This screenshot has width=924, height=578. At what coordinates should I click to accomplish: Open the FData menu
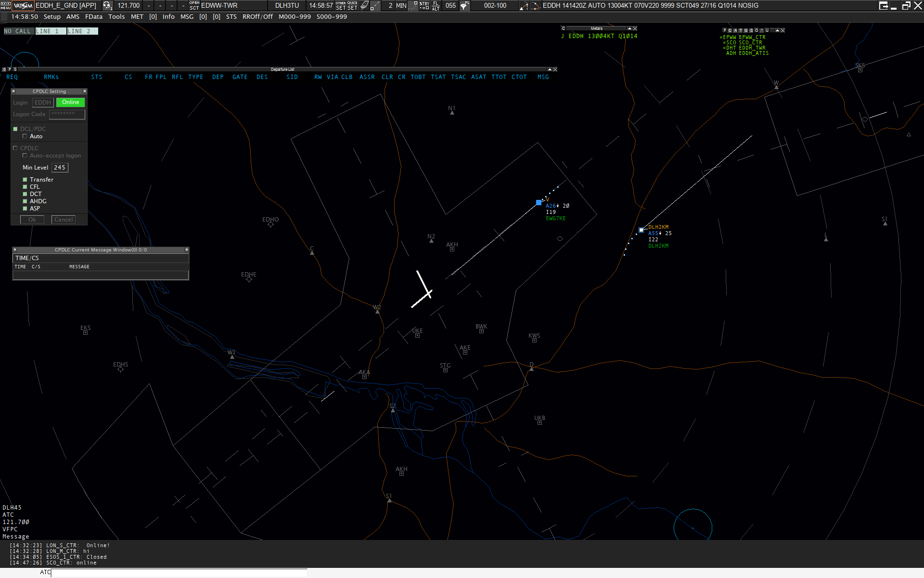pos(93,17)
